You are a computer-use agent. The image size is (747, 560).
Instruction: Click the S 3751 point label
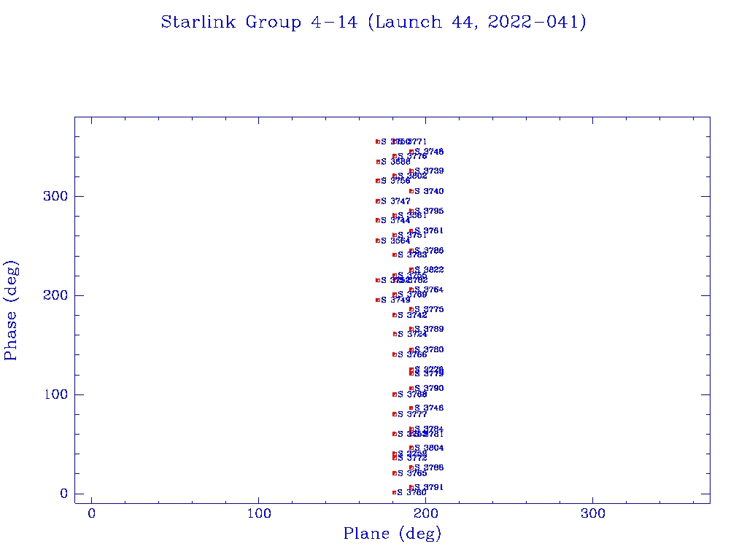[412, 235]
